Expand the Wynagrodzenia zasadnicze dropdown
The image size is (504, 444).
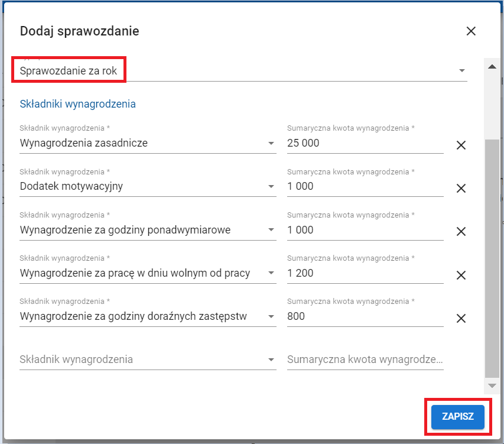[x=271, y=143]
